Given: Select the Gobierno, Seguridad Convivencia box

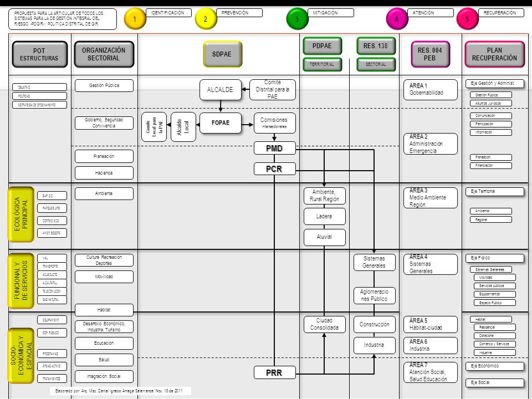Looking at the screenshot, I should (x=104, y=123).
